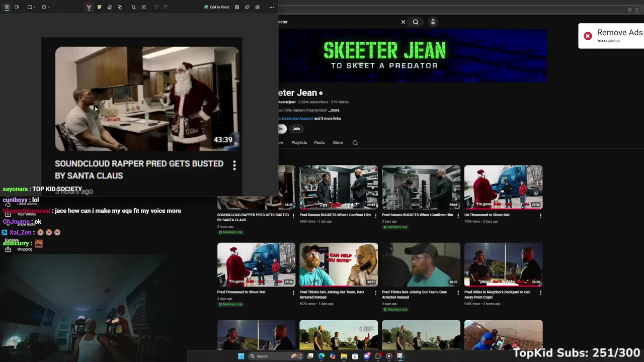Open Snipping Tool taskbar icon

400,356
